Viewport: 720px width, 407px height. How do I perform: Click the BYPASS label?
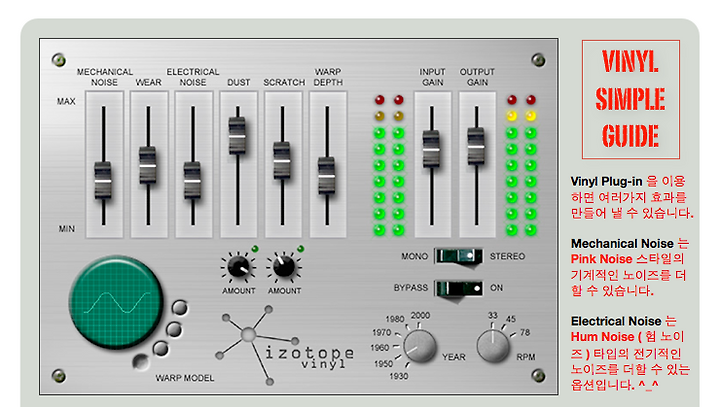click(411, 288)
